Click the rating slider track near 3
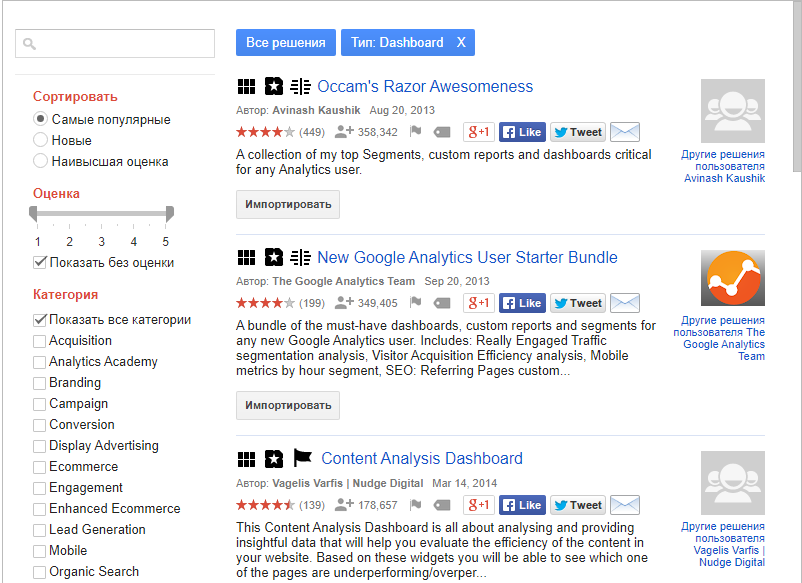802x583 pixels. pyautogui.click(x=101, y=213)
